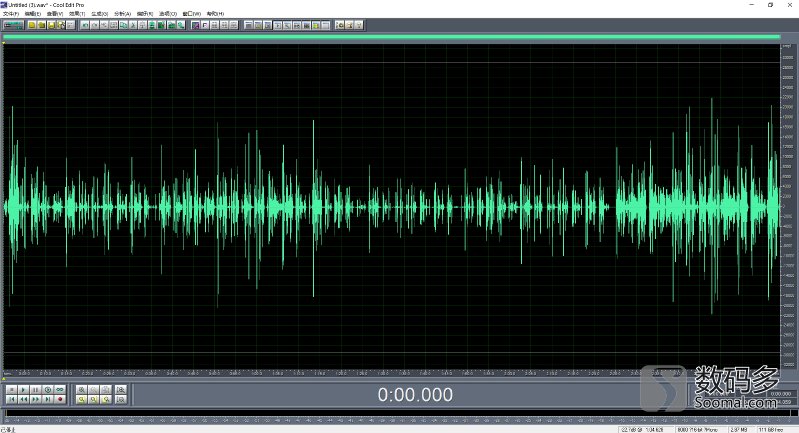This screenshot has width=799, height=433.
Task: Click the New file toolbar icon
Action: 32,25
